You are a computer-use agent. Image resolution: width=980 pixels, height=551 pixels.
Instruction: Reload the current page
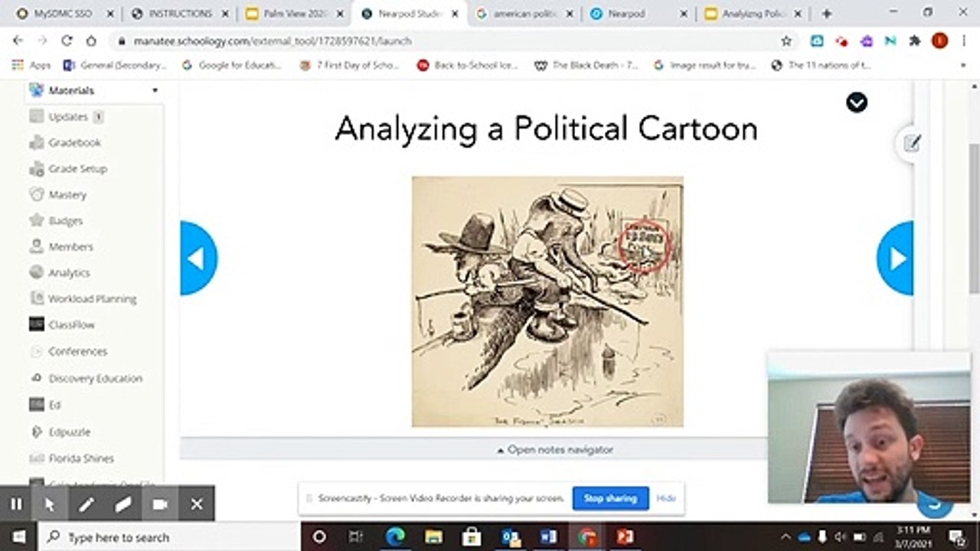pyautogui.click(x=67, y=41)
